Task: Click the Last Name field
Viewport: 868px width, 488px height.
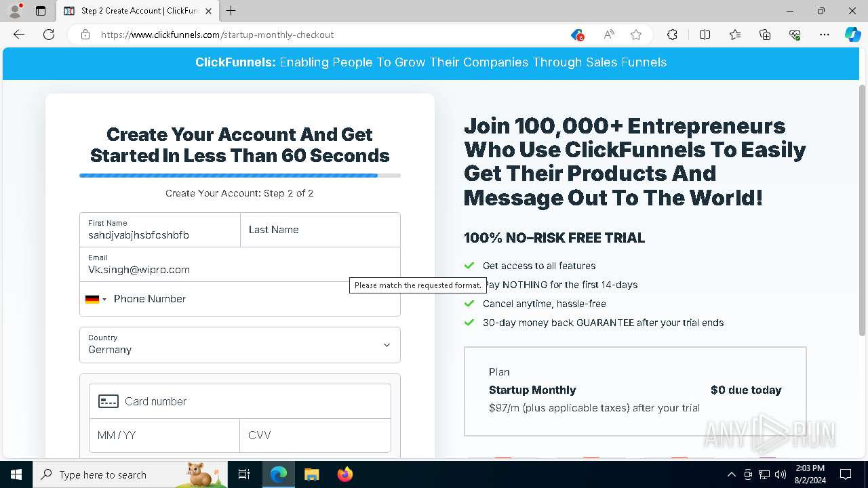Action: (x=320, y=230)
